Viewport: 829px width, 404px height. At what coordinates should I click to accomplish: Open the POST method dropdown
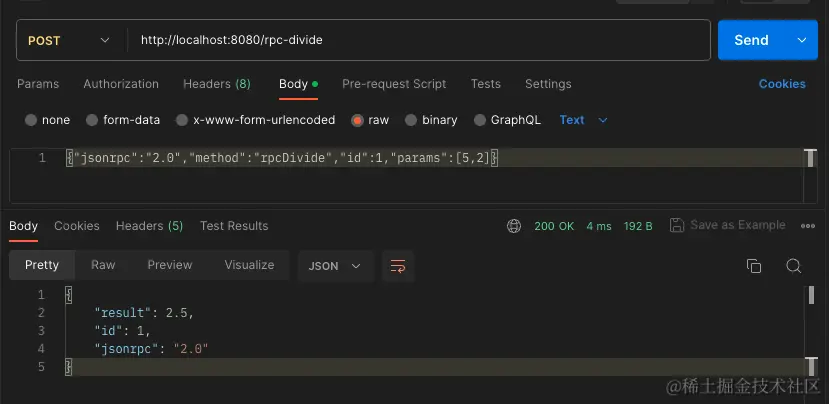(69, 40)
